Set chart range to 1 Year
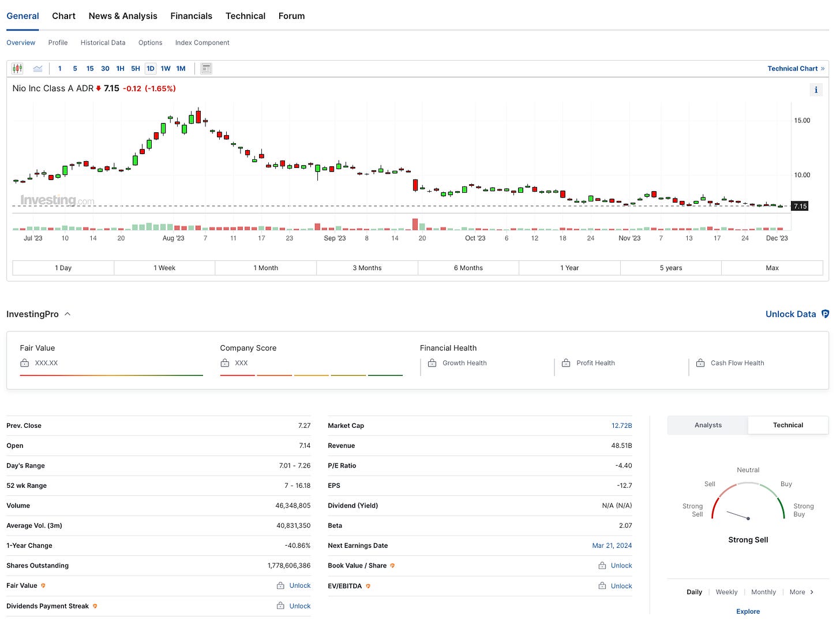The width and height of the screenshot is (840, 631). (x=569, y=268)
